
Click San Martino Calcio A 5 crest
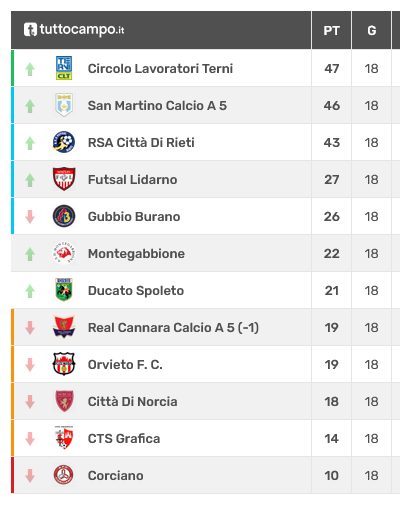pyautogui.click(x=64, y=105)
